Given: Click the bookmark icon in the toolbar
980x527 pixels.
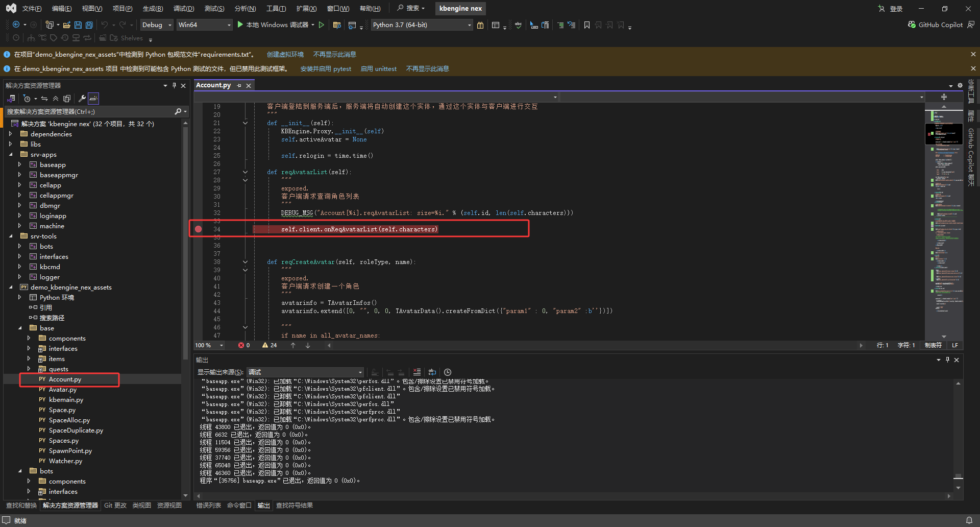Looking at the screenshot, I should pyautogui.click(x=587, y=25).
